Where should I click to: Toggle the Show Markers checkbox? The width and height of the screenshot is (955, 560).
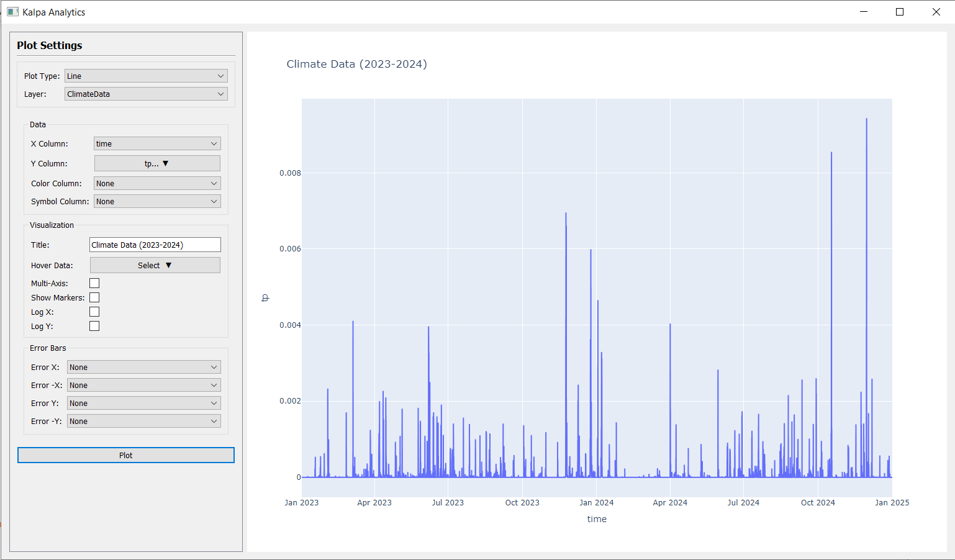click(x=94, y=297)
